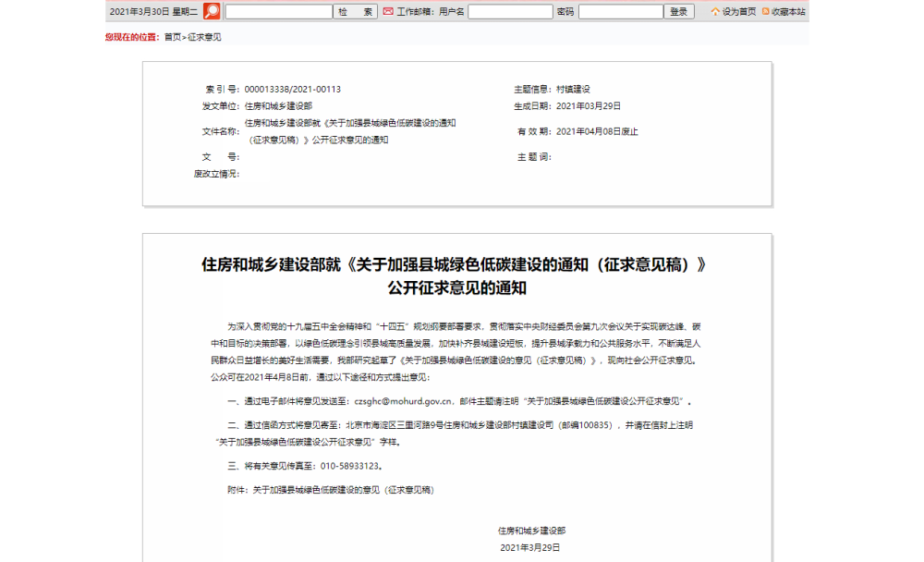Click the attachment 关于加强县城绿色低碳建设的意见 link
The width and height of the screenshot is (924, 562).
pyautogui.click(x=343, y=490)
